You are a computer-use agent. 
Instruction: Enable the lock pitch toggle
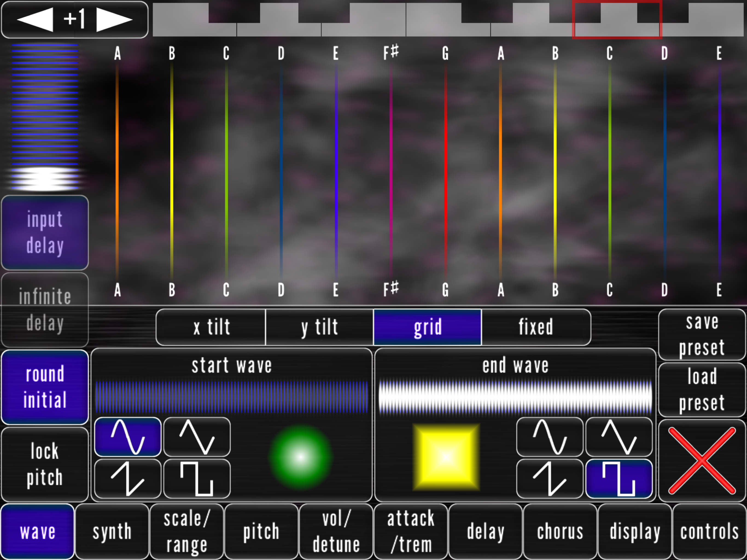click(45, 464)
